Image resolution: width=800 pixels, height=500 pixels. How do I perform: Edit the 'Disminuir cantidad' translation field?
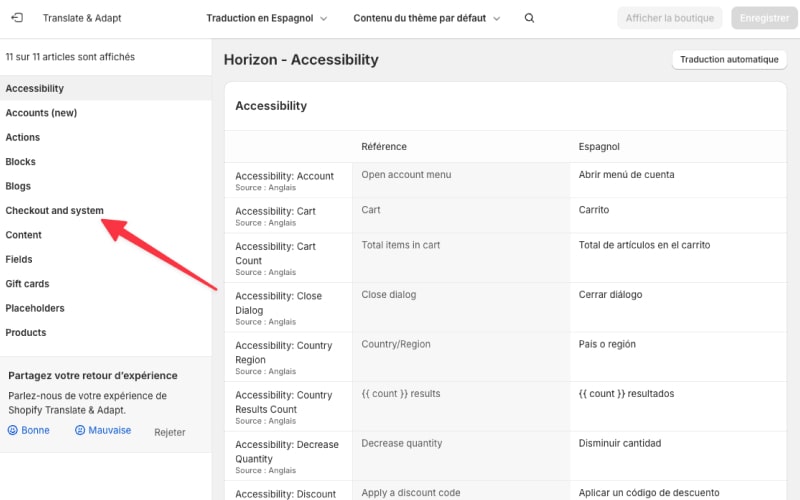click(676, 444)
